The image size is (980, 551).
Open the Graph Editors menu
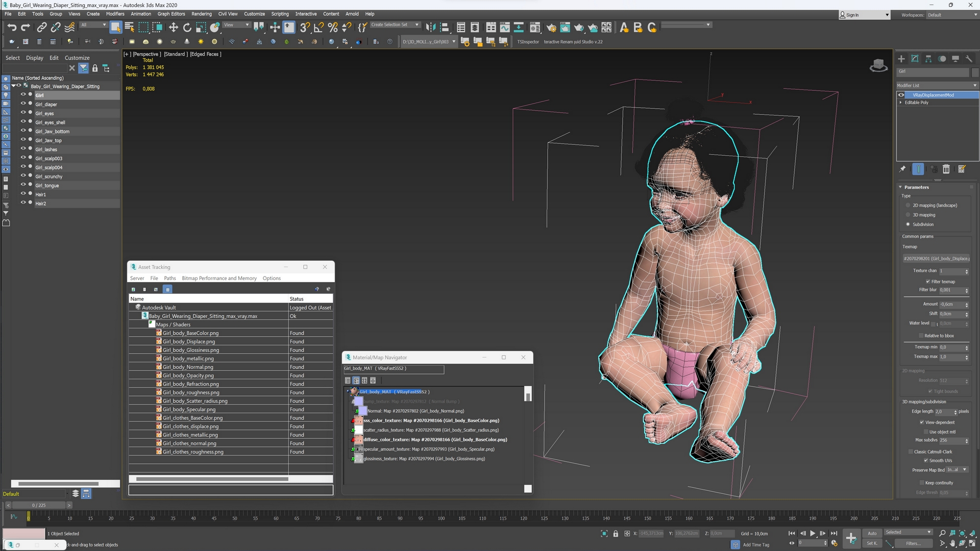[171, 14]
